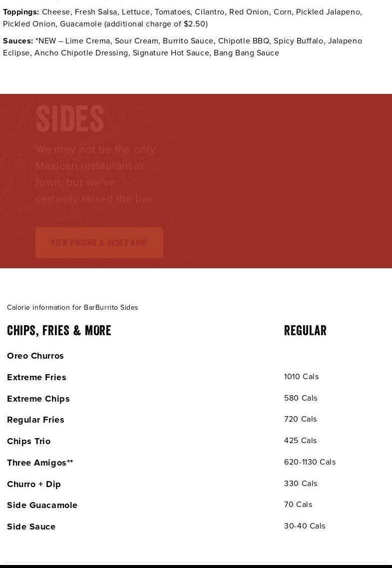Click the Extreme Fries item name
392x568 pixels.
pos(36,377)
